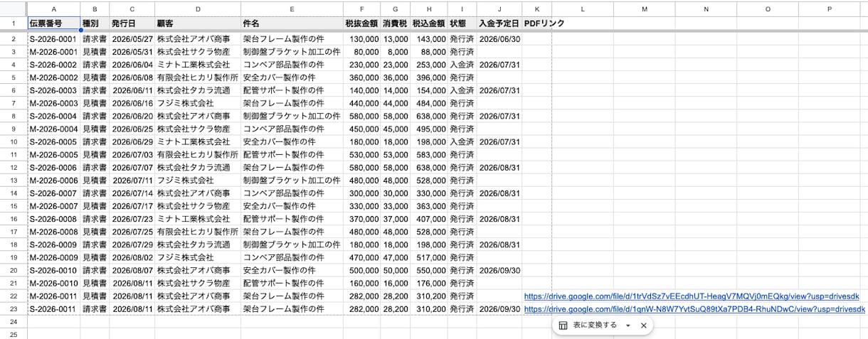Select row 1 header number
868x339 pixels.
pos(14,23)
